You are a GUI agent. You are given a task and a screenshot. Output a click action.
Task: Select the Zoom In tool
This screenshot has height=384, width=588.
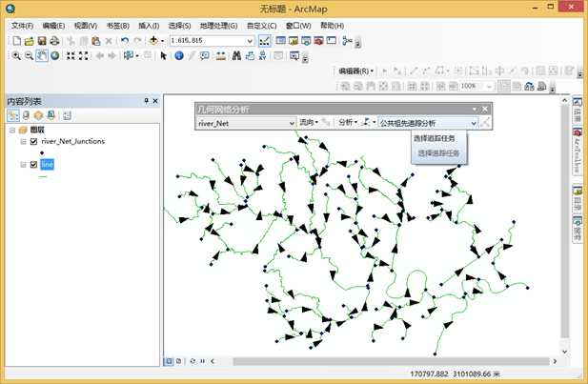pyautogui.click(x=16, y=56)
